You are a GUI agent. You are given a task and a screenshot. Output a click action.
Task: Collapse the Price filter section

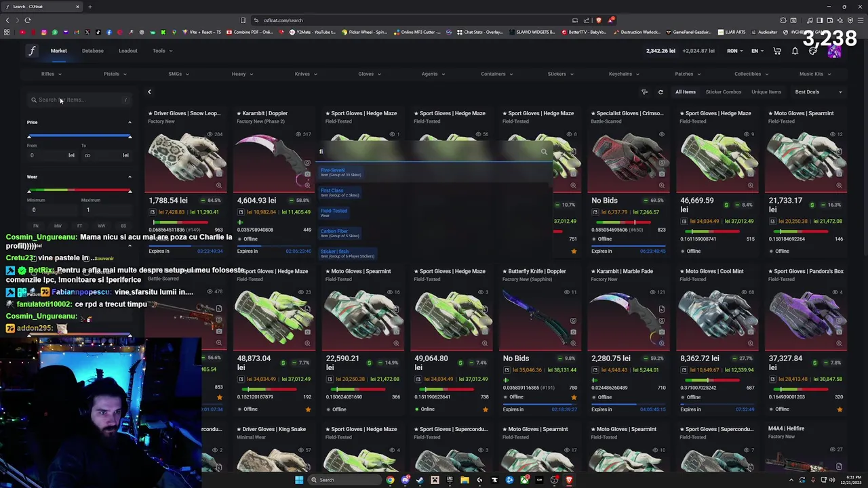pyautogui.click(x=130, y=123)
